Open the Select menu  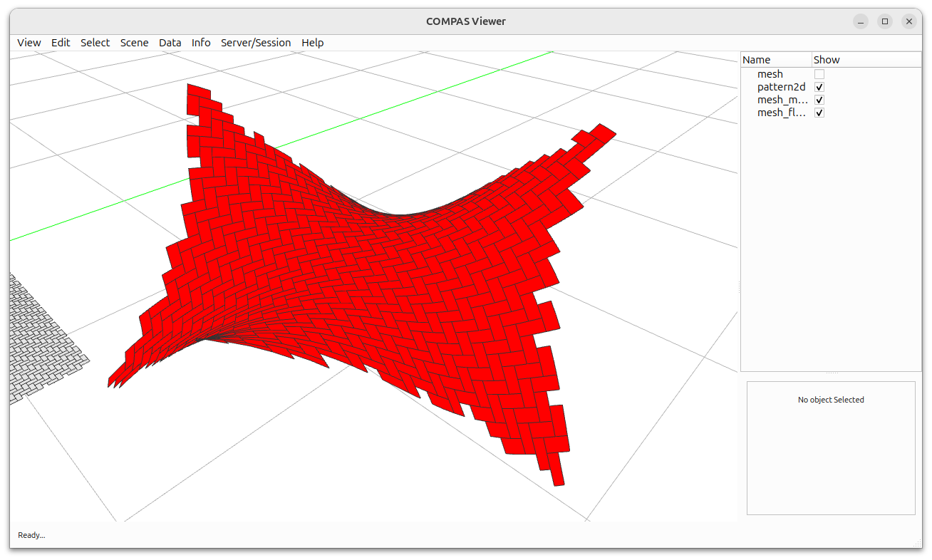pos(95,43)
